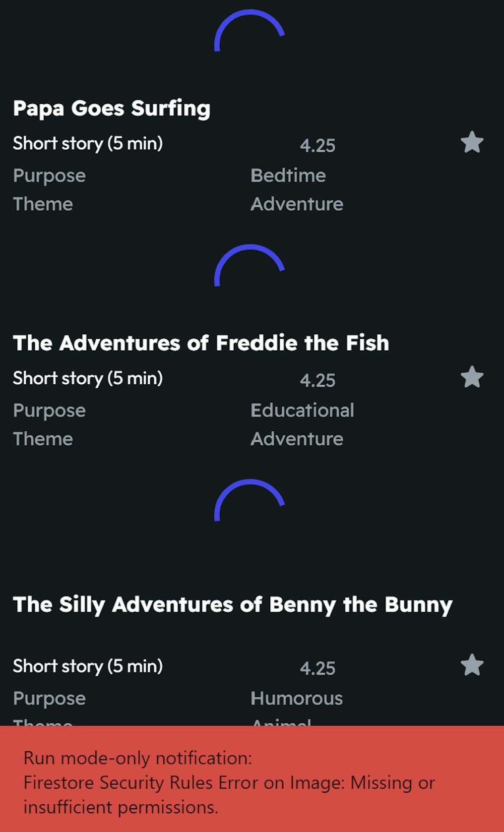This screenshot has height=832, width=504.
Task: Open The Adventures of Freddie the Fish title
Action: (201, 343)
